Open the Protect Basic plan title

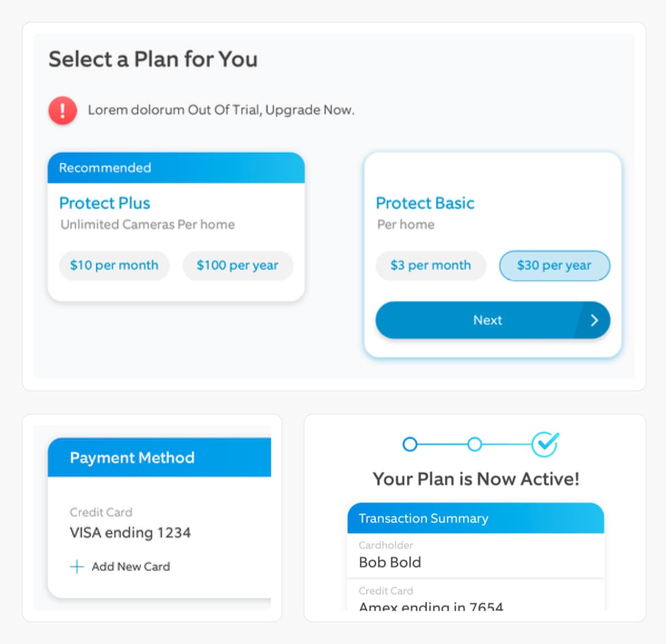[x=425, y=203]
